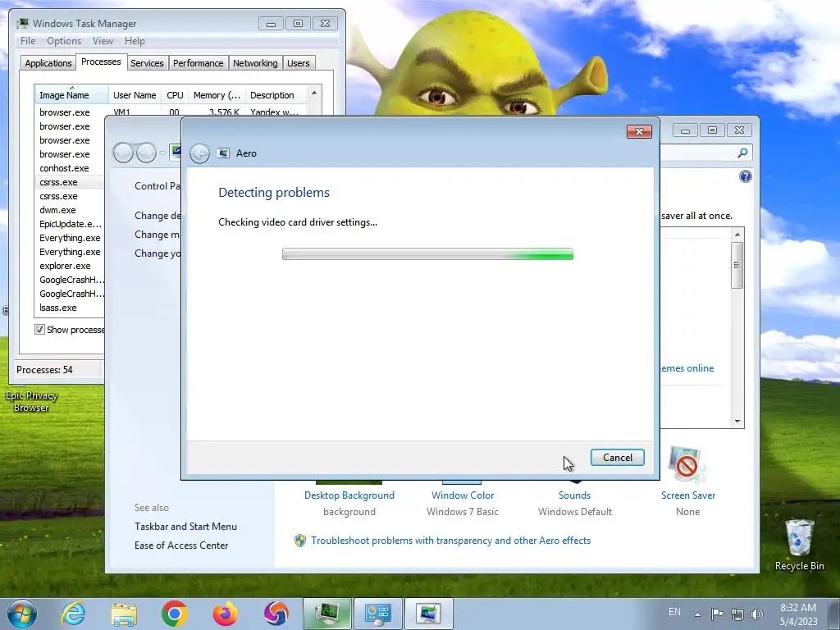Launch Internet Explorer from taskbar

[x=73, y=614]
